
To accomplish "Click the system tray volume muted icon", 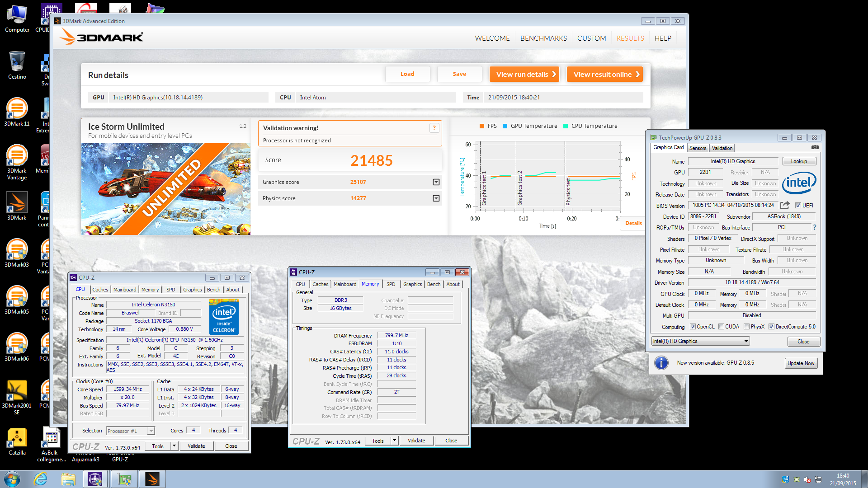I will pos(807,479).
